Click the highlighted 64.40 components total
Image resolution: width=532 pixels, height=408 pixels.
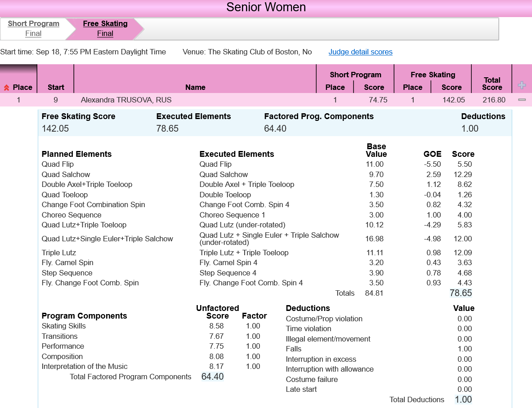click(x=212, y=377)
